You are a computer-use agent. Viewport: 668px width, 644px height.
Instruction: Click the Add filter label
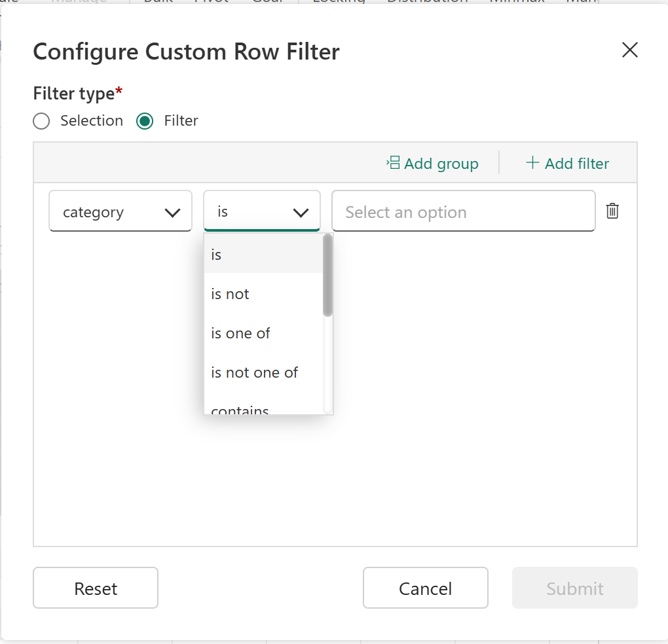pos(576,164)
